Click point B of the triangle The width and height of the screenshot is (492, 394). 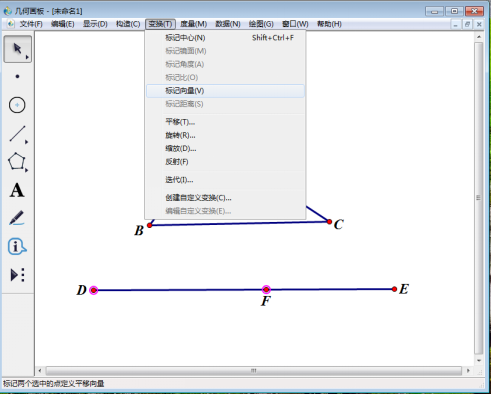(x=150, y=225)
